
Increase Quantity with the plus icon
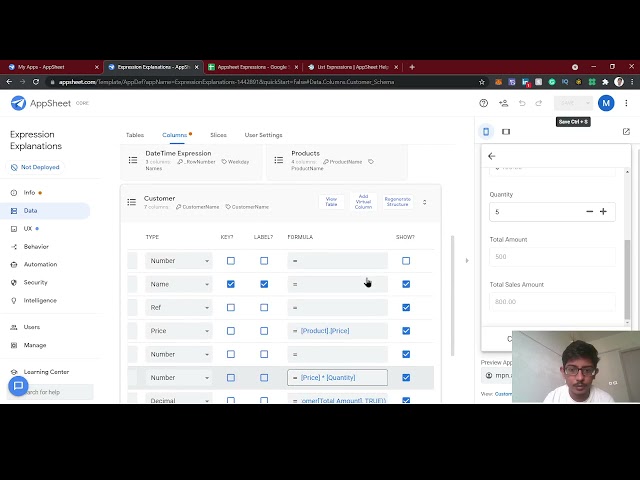tap(603, 211)
